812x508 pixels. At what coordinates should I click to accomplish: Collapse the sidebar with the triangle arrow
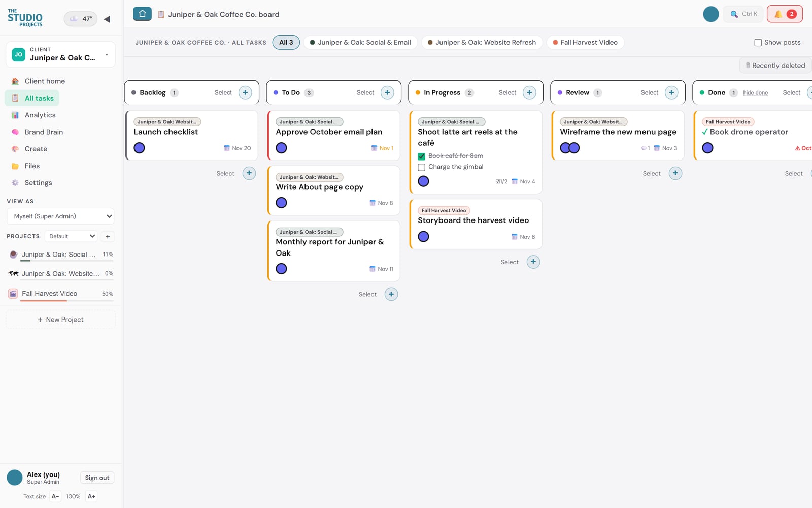(107, 19)
